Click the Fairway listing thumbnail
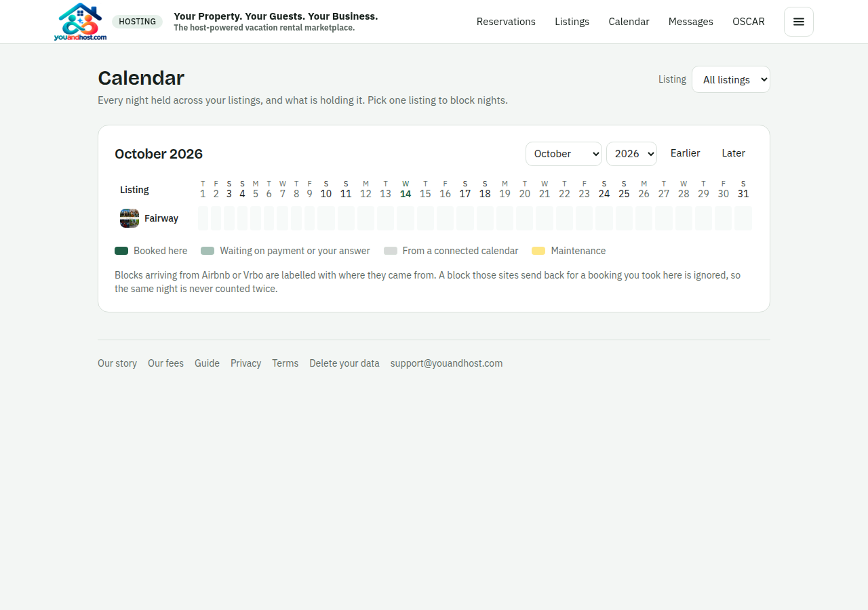 tap(130, 218)
